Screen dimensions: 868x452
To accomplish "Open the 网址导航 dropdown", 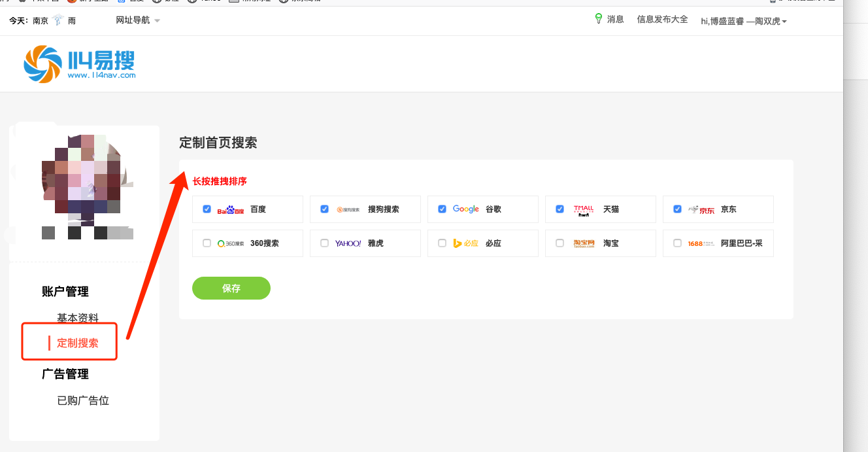I will 138,20.
